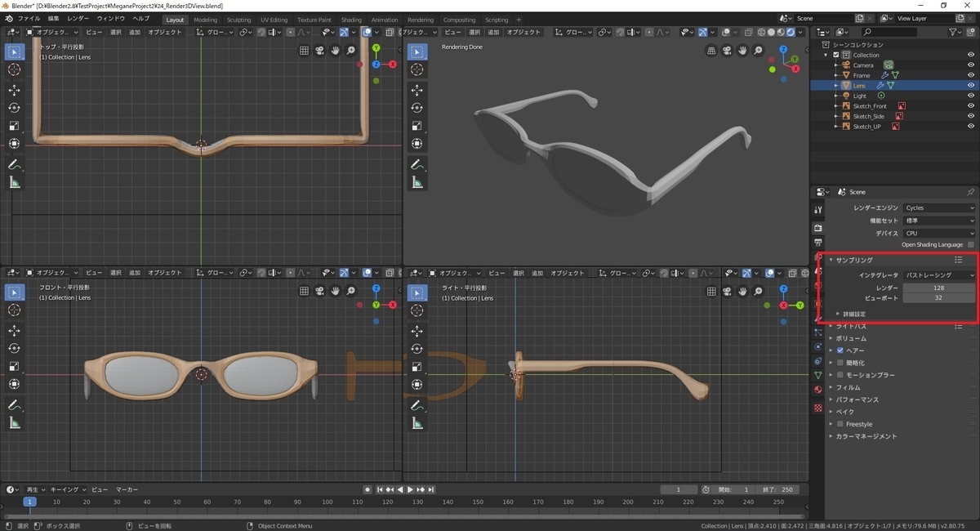This screenshot has height=531, width=980.
Task: Open the Output properties tab icon
Action: tap(818, 243)
